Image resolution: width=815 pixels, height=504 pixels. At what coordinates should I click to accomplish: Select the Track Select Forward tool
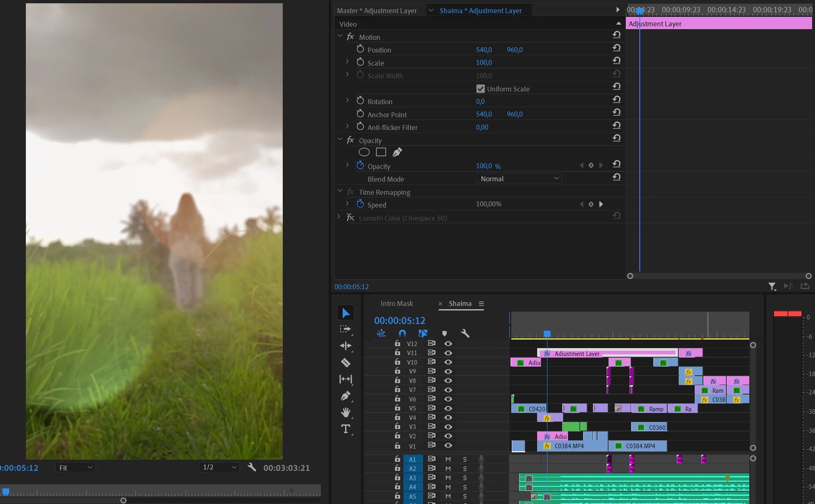346,329
